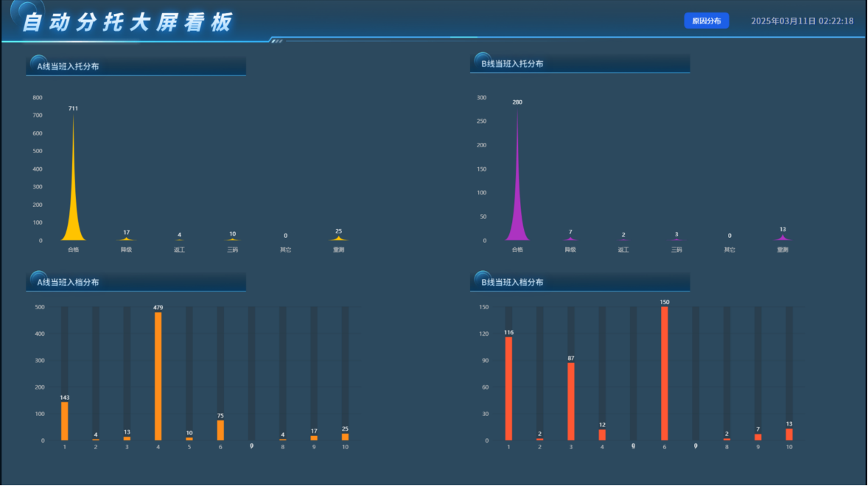Open the A线当班入档分布 panel header
The image size is (868, 486).
(x=136, y=281)
